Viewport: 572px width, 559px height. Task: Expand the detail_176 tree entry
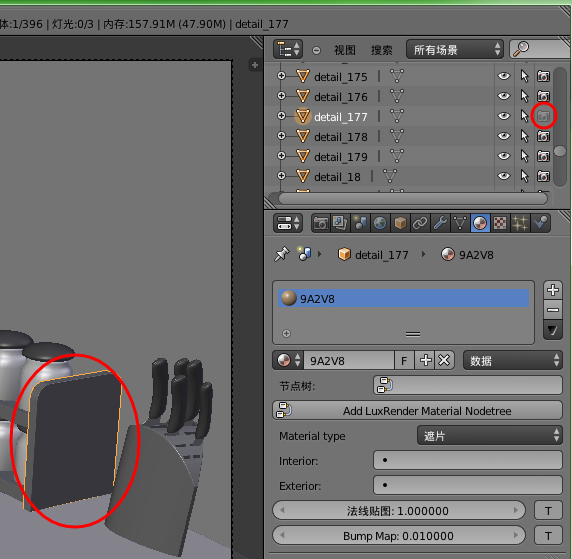pyautogui.click(x=281, y=96)
